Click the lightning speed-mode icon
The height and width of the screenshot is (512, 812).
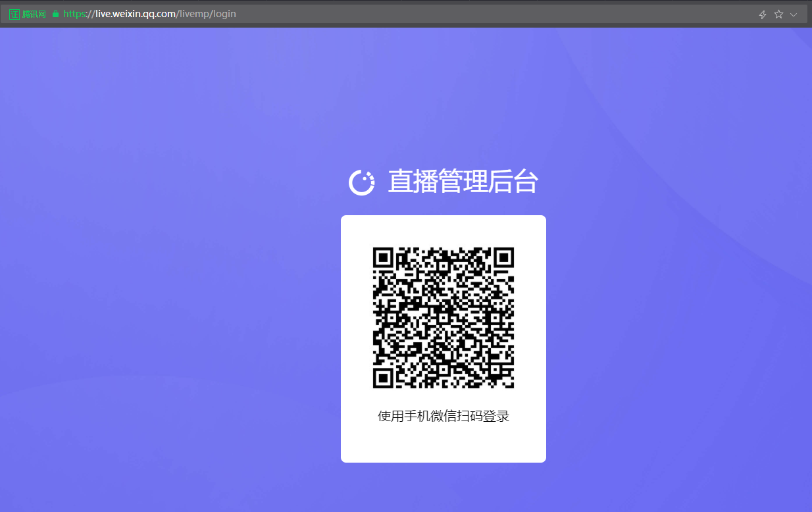point(763,14)
